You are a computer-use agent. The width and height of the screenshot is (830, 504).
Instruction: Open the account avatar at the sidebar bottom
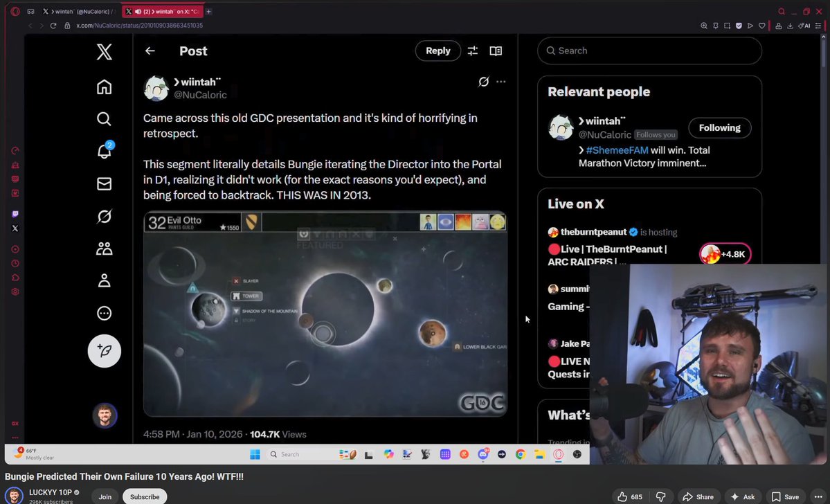pos(105,415)
